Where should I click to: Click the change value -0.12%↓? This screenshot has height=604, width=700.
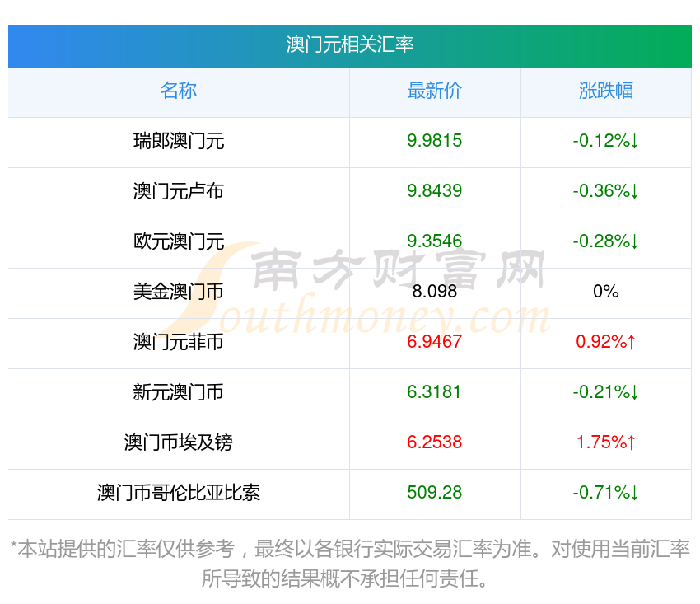(606, 141)
